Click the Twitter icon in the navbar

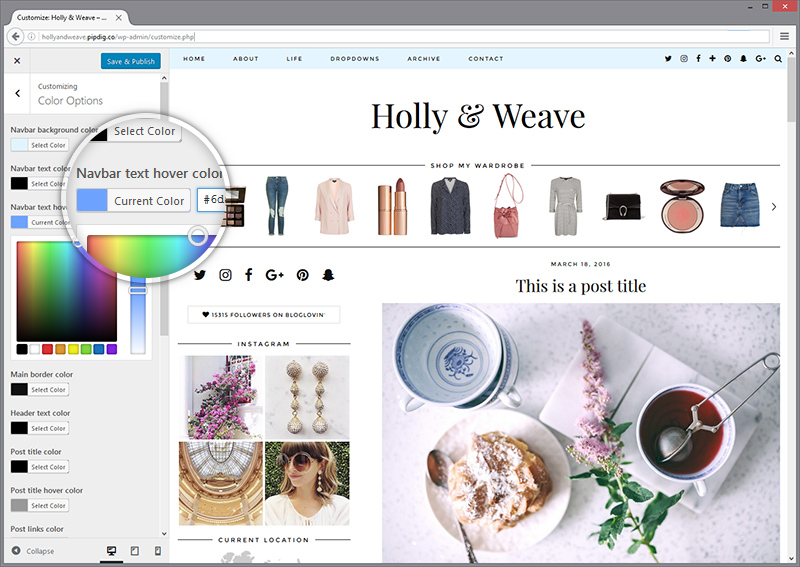coord(668,59)
